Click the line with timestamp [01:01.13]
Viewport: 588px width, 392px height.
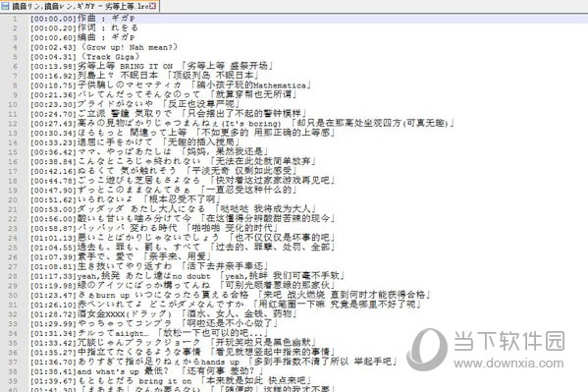[x=183, y=238]
